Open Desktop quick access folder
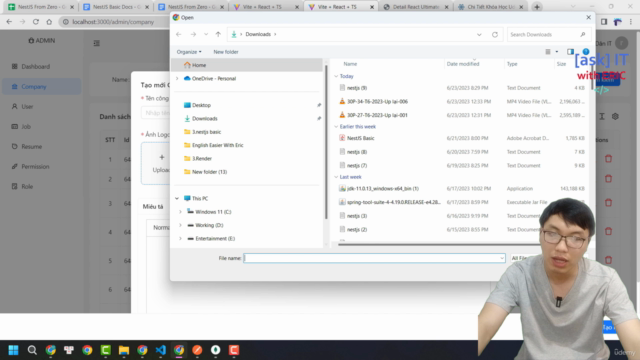 (197, 105)
